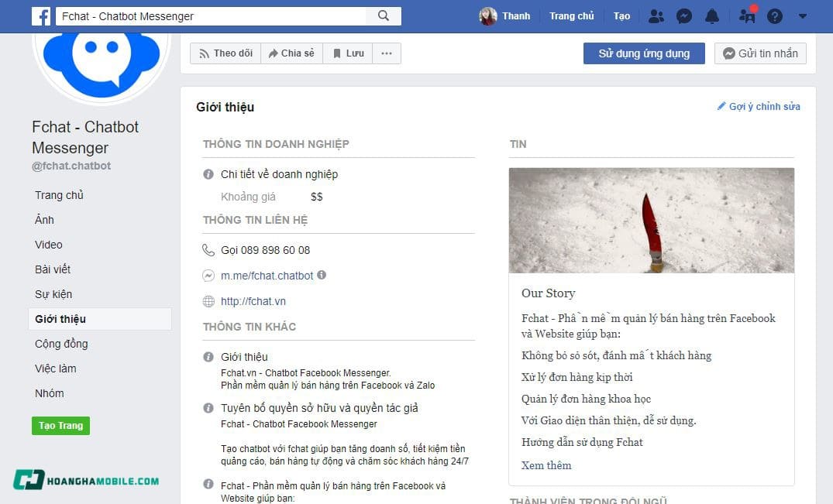Click the phone icon beside the call number
Image resolution: width=833 pixels, height=504 pixels.
208,249
